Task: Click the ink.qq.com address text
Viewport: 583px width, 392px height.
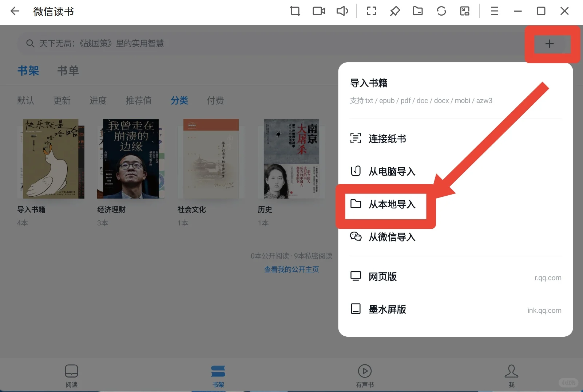Action: click(544, 311)
